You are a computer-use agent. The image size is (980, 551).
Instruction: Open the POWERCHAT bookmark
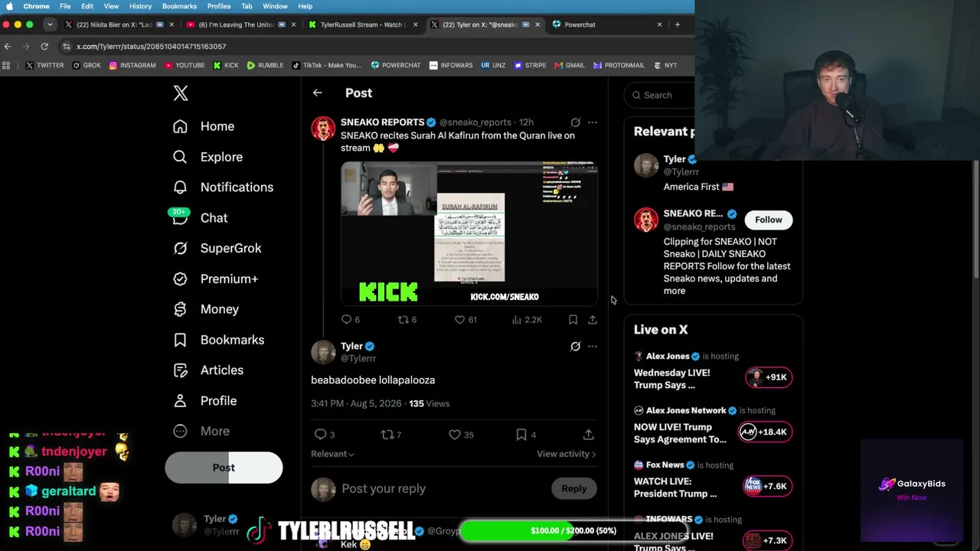tap(396, 65)
